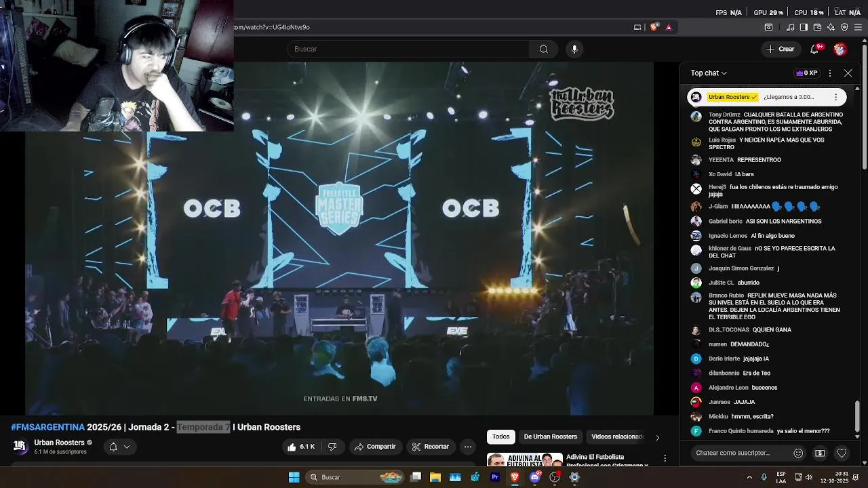Click Franco Quinto humareda chat author name
The height and width of the screenshot is (488, 868).
point(741,431)
